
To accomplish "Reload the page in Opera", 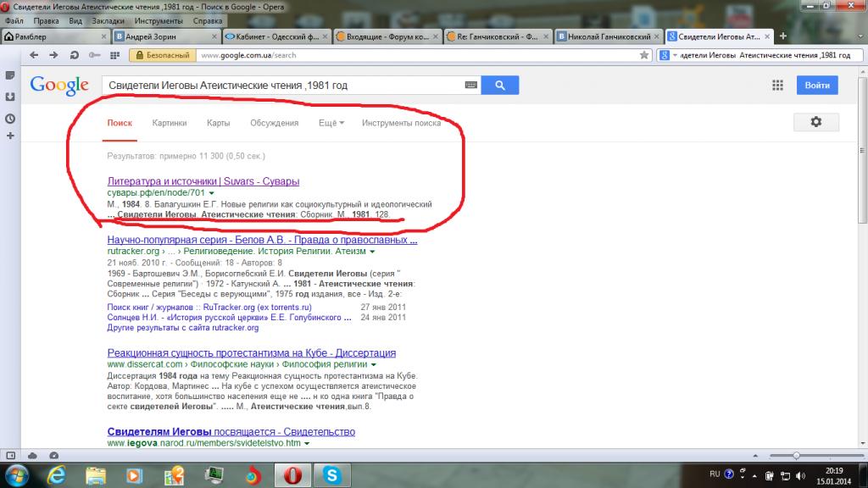I will tap(74, 55).
